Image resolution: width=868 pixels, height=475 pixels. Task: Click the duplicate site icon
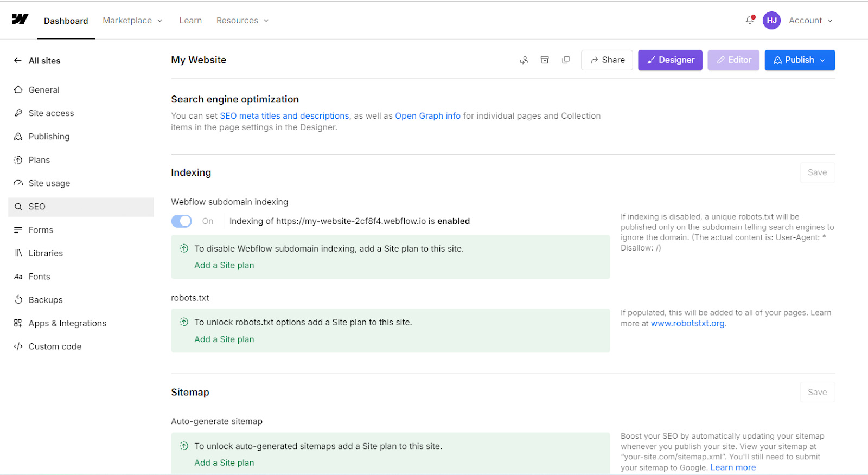click(566, 60)
